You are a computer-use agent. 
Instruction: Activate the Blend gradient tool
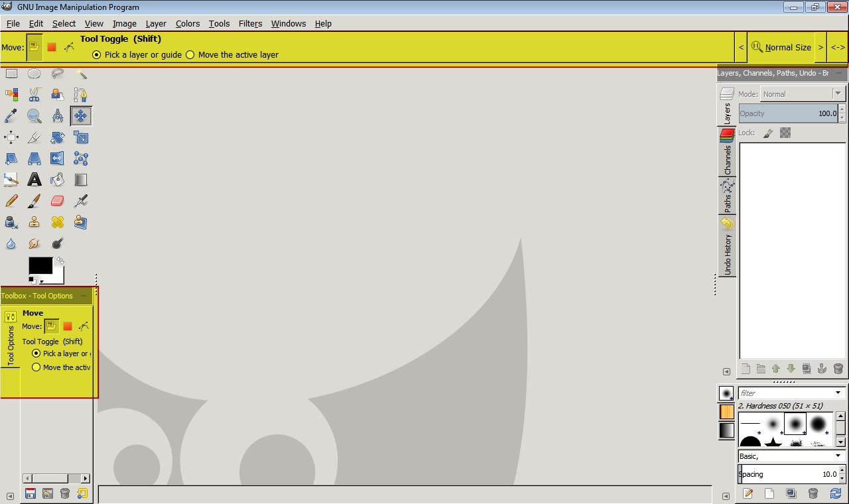[81, 180]
